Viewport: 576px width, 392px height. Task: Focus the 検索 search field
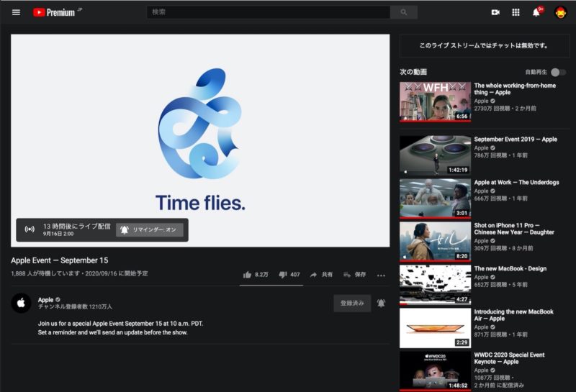click(x=269, y=12)
